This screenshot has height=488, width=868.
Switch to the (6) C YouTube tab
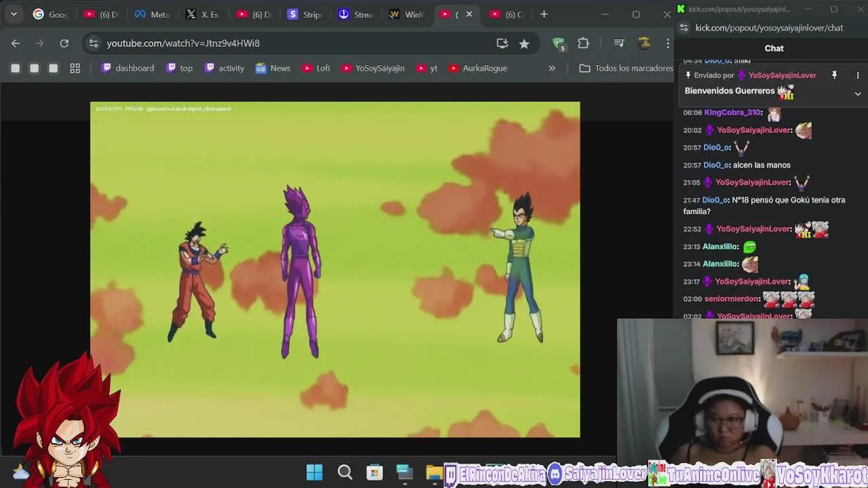click(x=507, y=14)
